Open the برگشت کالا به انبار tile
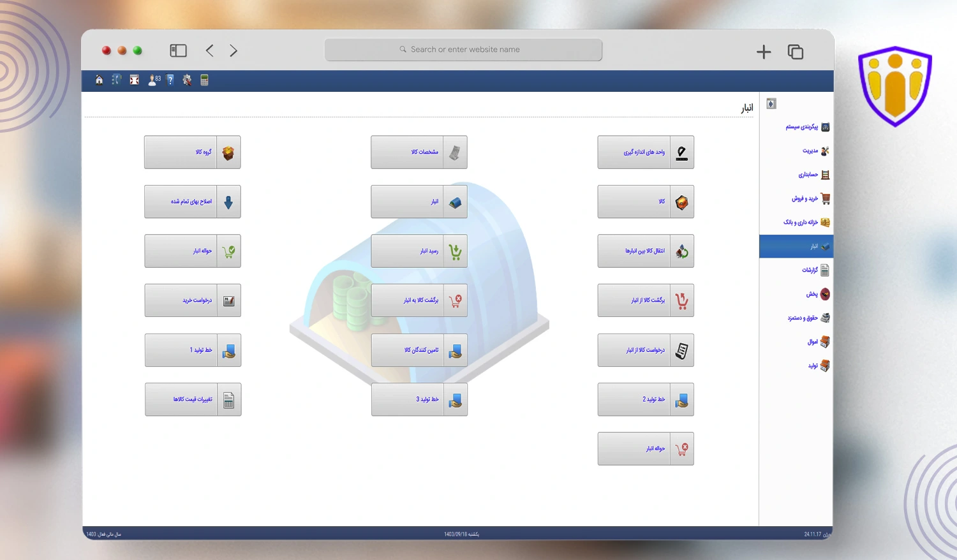Screen dimensions: 957x560 click(x=419, y=300)
